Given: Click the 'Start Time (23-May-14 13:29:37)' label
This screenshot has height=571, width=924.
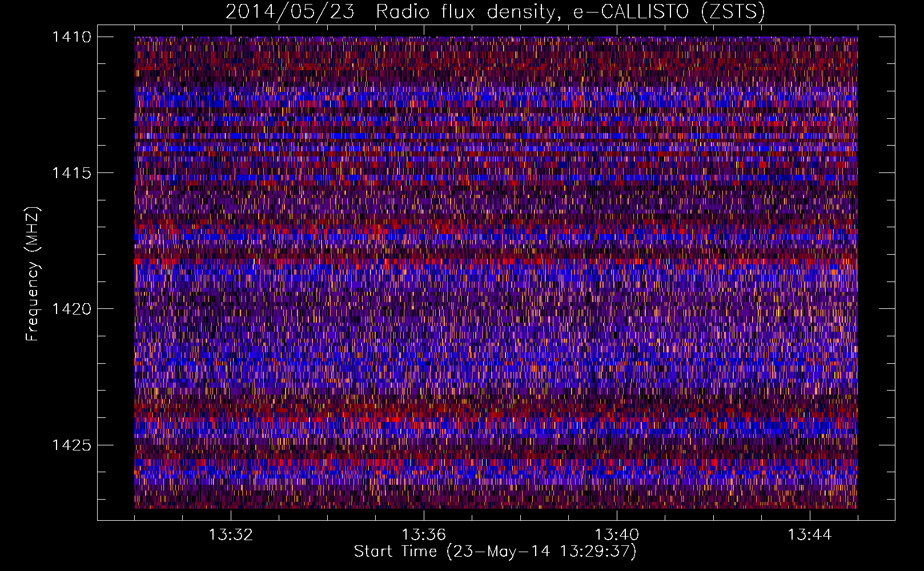Looking at the screenshot, I should [495, 552].
